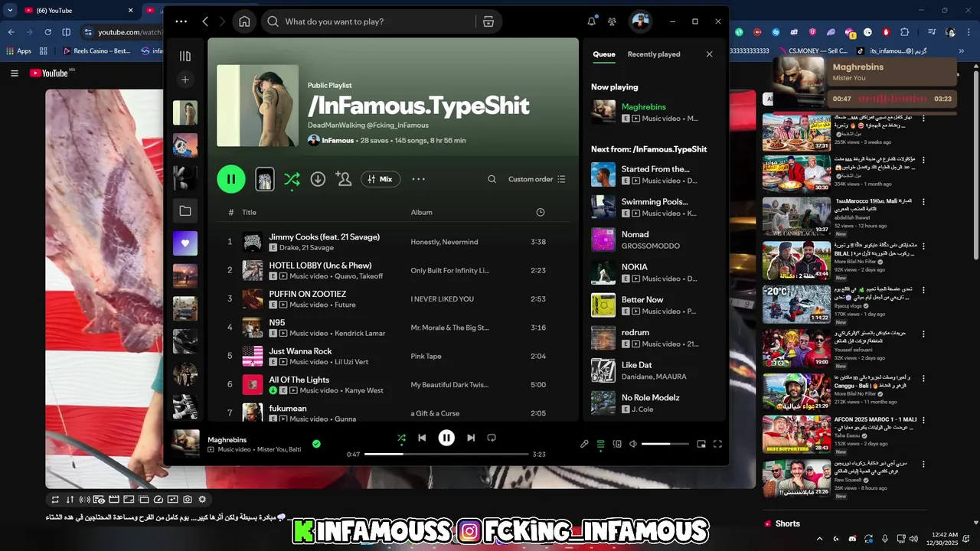Open artist Kendrick Lamar link
980x551 pixels.
[359, 333]
